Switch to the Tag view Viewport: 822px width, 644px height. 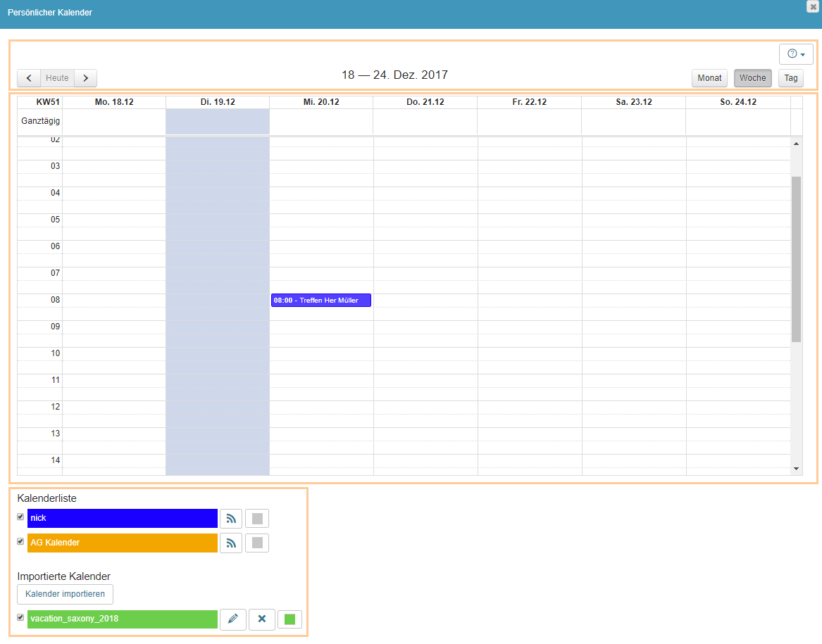[x=790, y=77]
